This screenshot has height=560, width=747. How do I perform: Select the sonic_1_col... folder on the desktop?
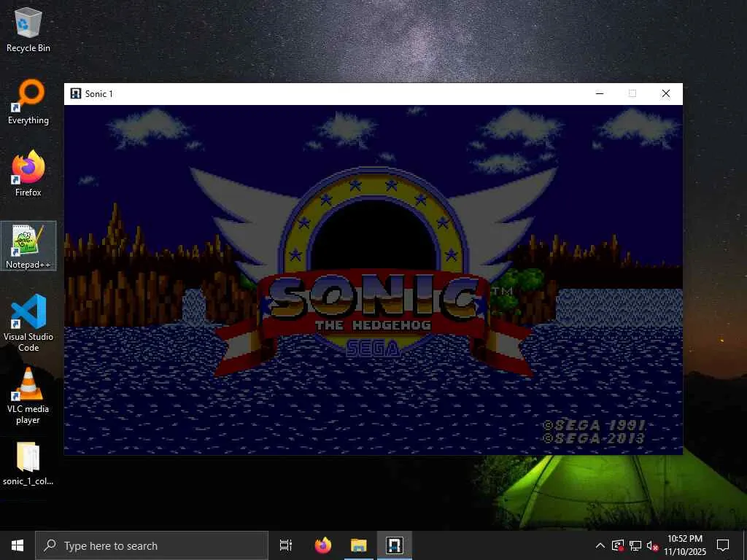tap(28, 464)
